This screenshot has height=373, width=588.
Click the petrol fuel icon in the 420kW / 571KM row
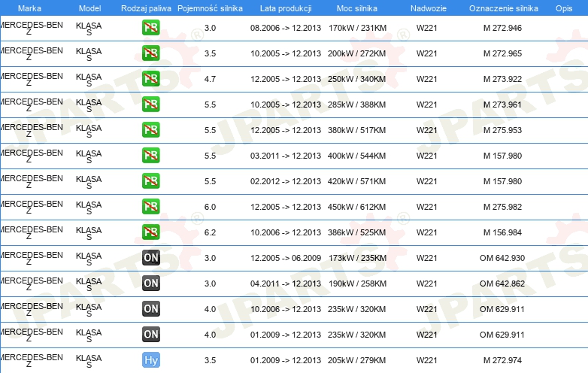pyautogui.click(x=150, y=181)
